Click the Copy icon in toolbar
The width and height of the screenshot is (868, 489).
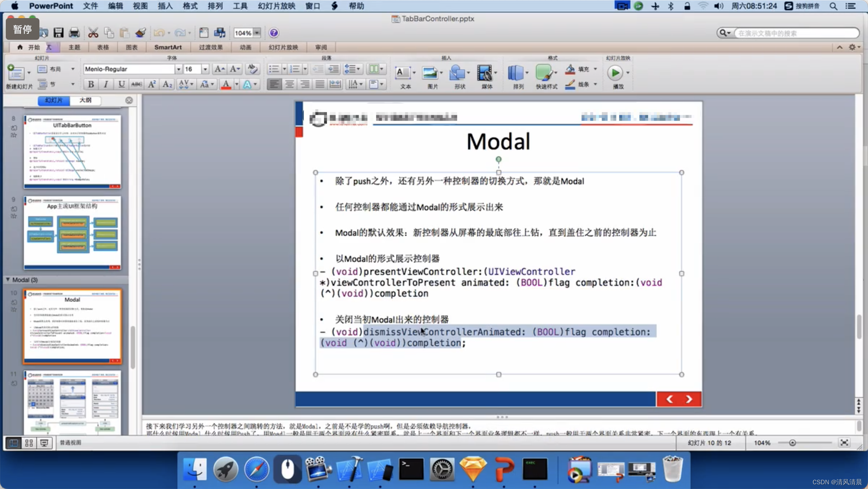click(x=109, y=33)
